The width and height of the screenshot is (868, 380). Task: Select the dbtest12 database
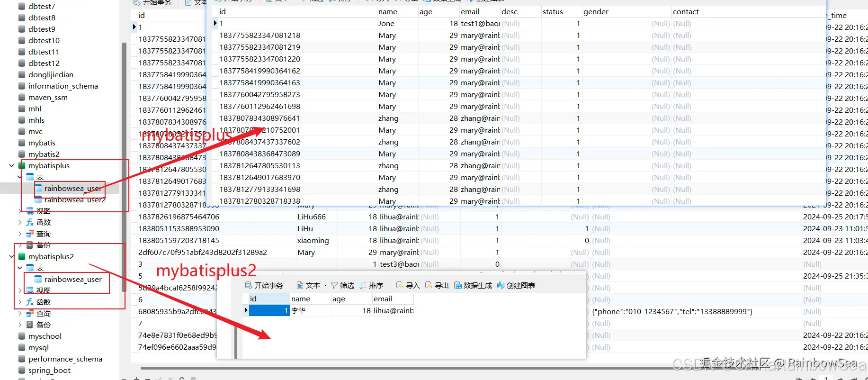coord(44,63)
